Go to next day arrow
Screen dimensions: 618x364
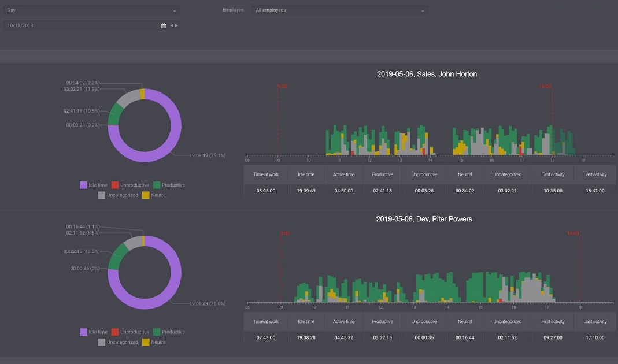tap(176, 25)
